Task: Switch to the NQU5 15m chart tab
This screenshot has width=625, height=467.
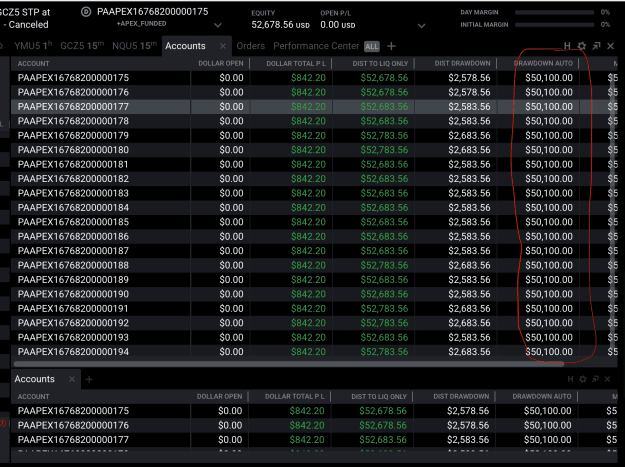Action: [x=134, y=46]
